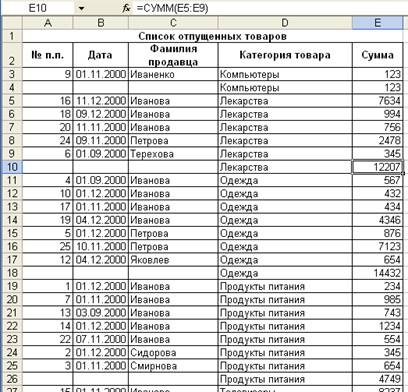Select the sum cell with value 4749
The image size is (408, 392).
tap(377, 379)
